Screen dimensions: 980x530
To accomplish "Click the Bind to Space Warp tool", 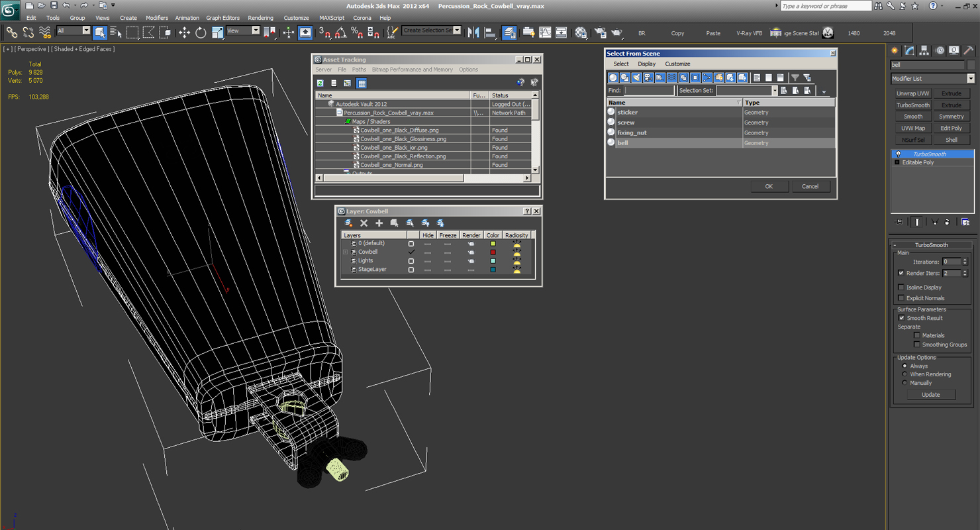I will [x=45, y=32].
